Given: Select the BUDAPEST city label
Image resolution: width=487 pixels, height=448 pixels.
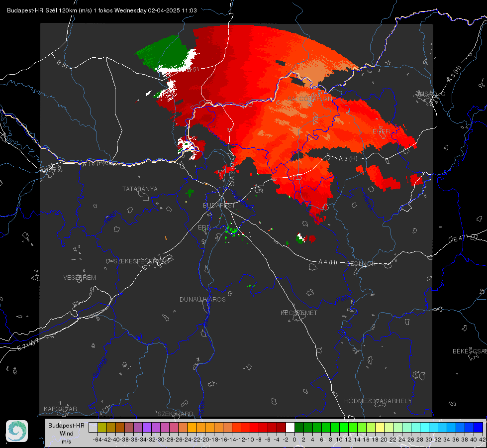Looking at the screenshot, I should [219, 206].
